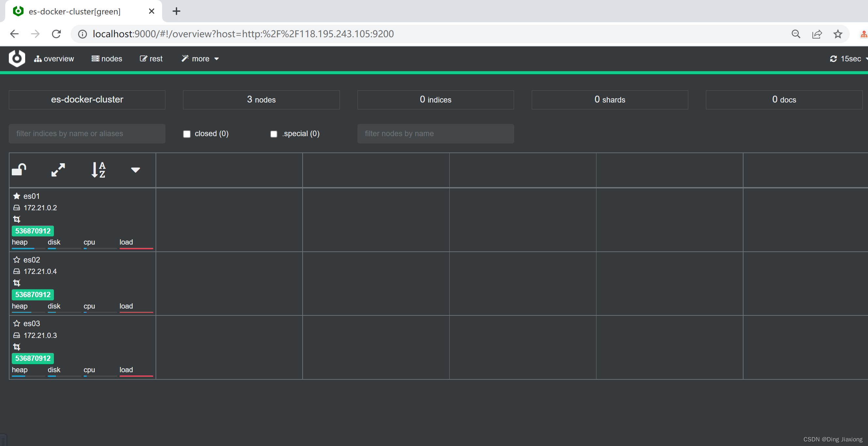The width and height of the screenshot is (868, 446).
Task: Click the es01 heap usage bar
Action: (28, 248)
